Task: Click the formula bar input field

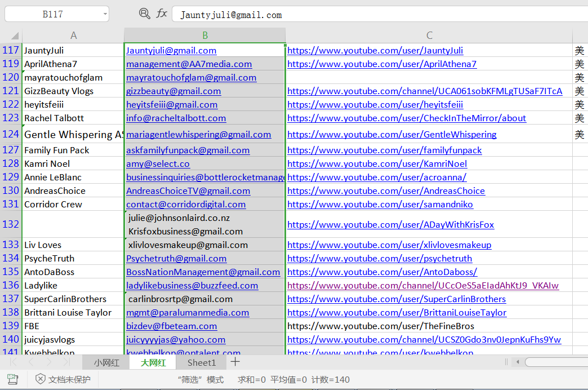Action: tap(380, 15)
